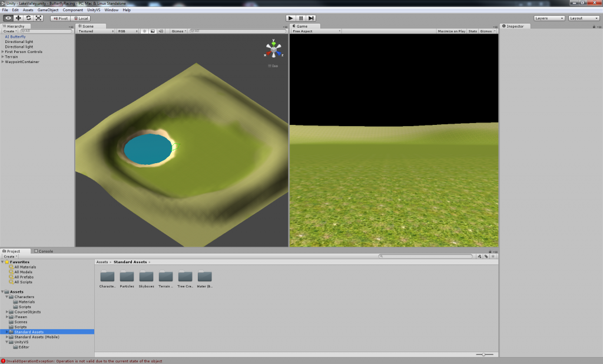
Task: Open the GameObject menu
Action: (x=48, y=10)
